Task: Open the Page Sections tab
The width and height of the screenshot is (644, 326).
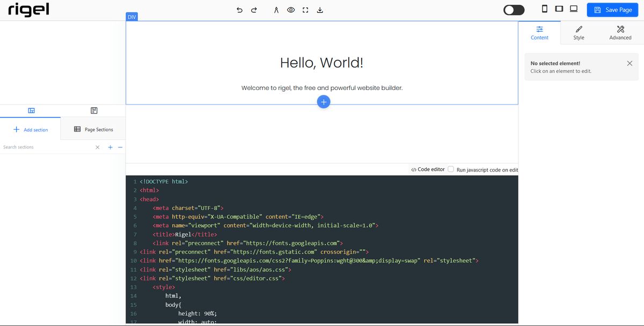Action: (93, 129)
